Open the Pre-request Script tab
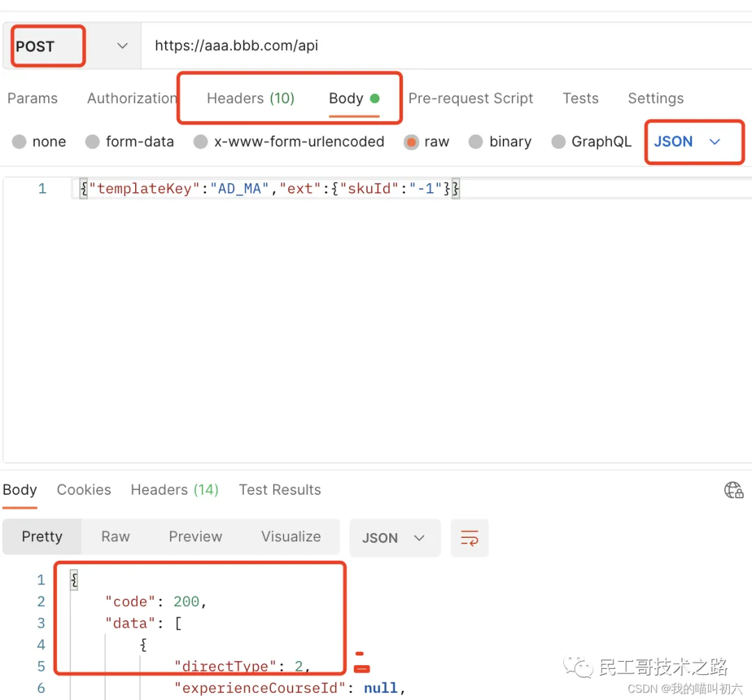 471,98
